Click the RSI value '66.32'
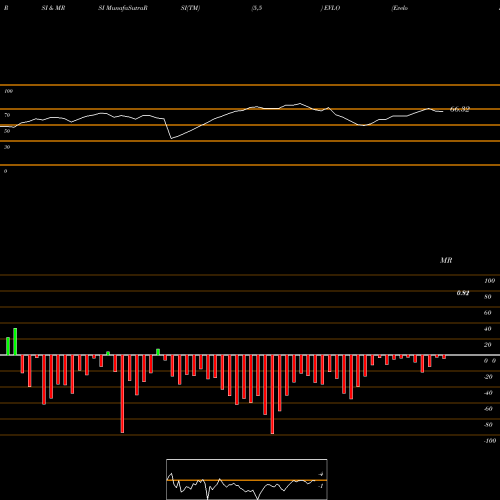This screenshot has height=500, width=500. click(460, 109)
